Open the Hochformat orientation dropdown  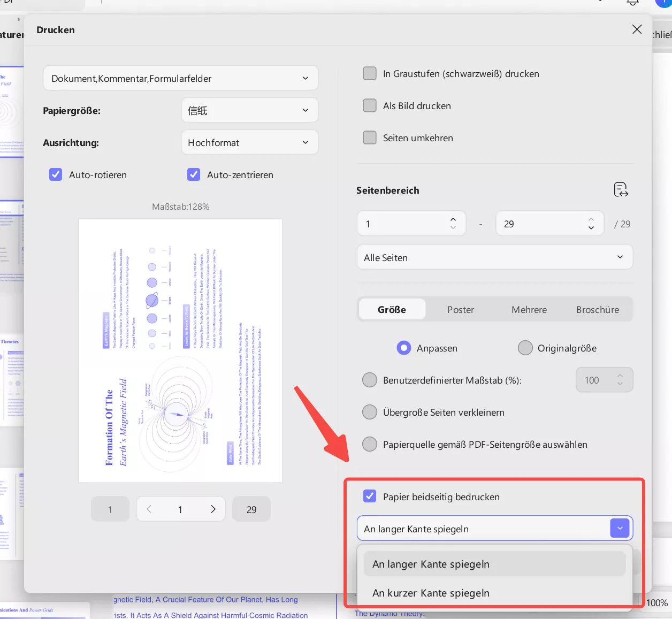(249, 142)
